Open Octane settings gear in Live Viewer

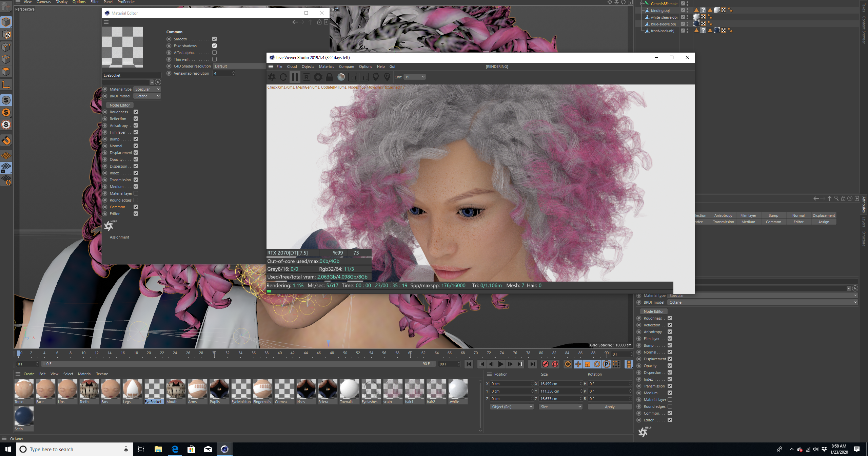(x=318, y=77)
